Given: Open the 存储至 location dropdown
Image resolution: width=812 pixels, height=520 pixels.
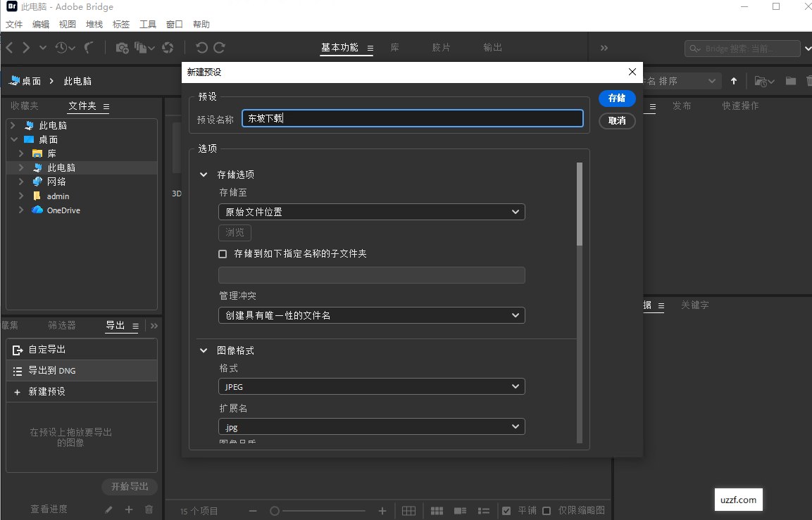Looking at the screenshot, I should [x=372, y=211].
